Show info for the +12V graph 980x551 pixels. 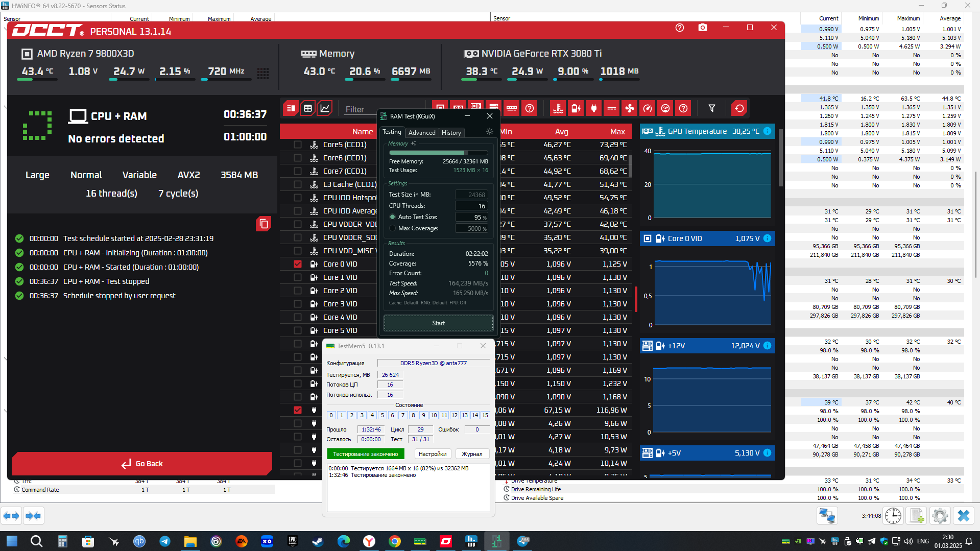click(x=767, y=346)
